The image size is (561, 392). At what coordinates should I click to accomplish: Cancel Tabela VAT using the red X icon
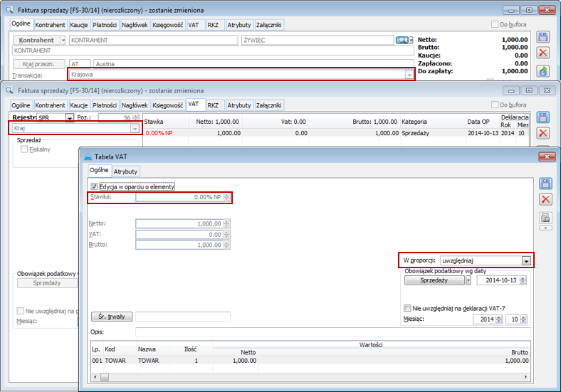[546, 200]
